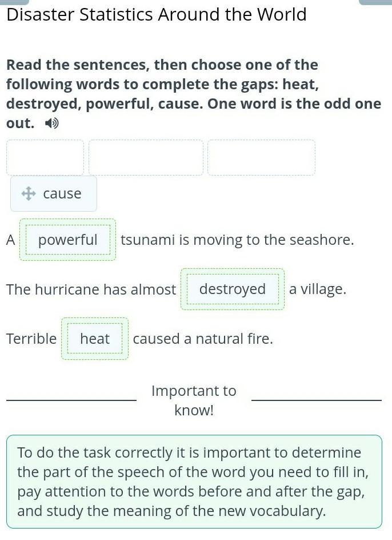Click the 'destroyed' word in hurricane sentence

pyautogui.click(x=233, y=289)
